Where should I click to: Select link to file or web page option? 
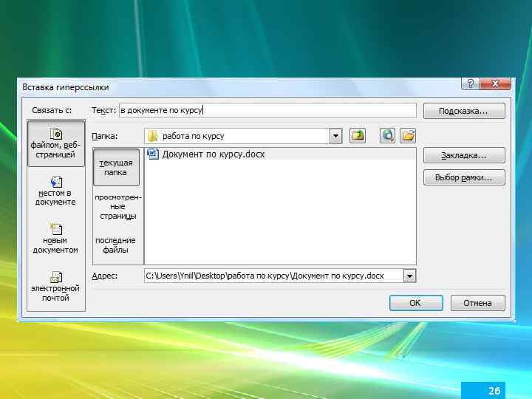[56, 143]
